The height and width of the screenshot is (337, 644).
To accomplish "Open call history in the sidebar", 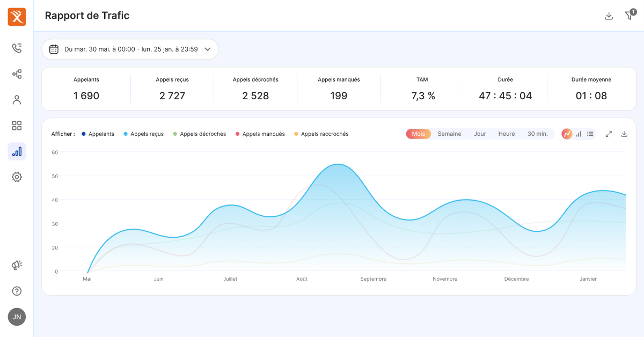I will coord(17,48).
